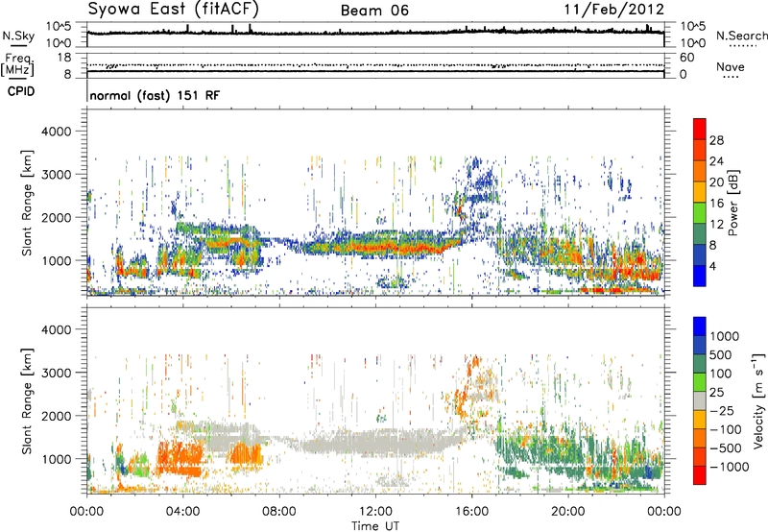The image size is (768, 532).
Task: Click the "24" label on the power colorbar
Action: pos(716,161)
